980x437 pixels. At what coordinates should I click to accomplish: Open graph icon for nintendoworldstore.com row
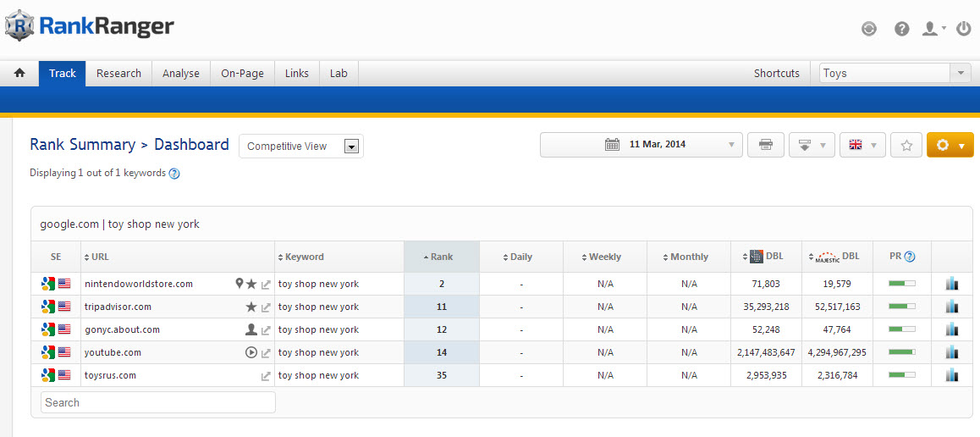point(952,284)
